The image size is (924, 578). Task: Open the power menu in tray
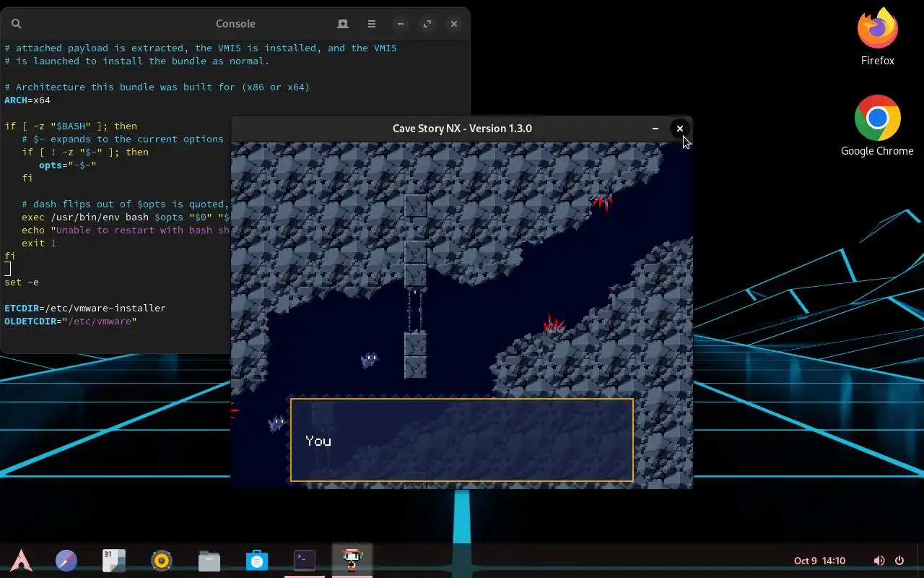899,561
